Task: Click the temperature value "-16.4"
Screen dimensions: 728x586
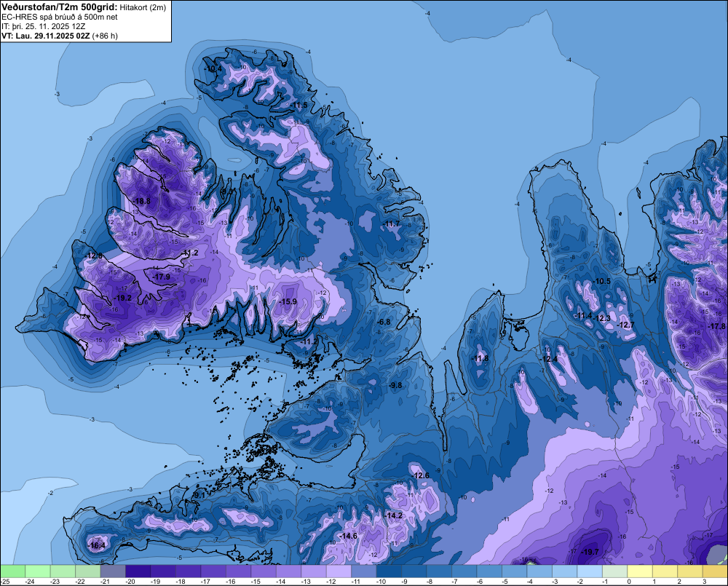Action: coord(97,545)
